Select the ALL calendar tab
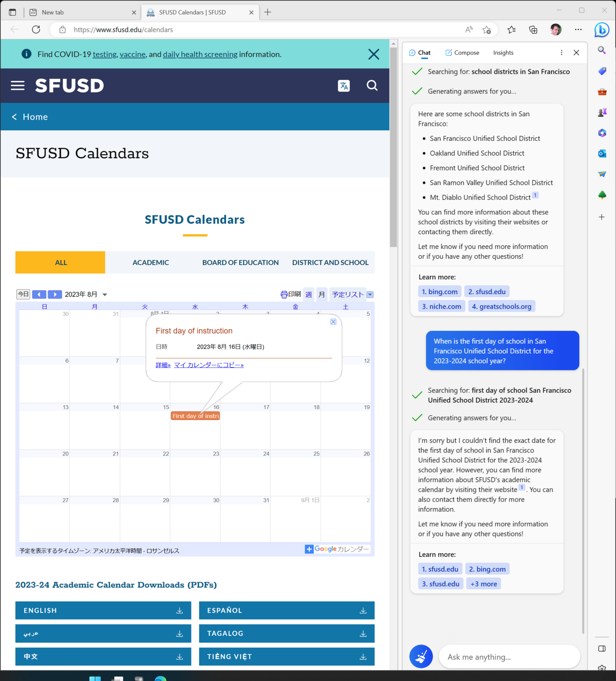This screenshot has width=616, height=681. pos(60,262)
